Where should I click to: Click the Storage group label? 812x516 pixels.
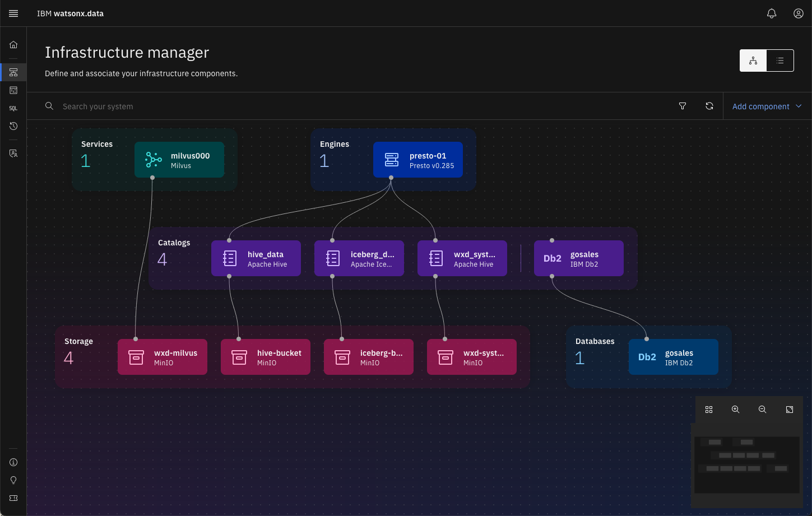pos(78,341)
